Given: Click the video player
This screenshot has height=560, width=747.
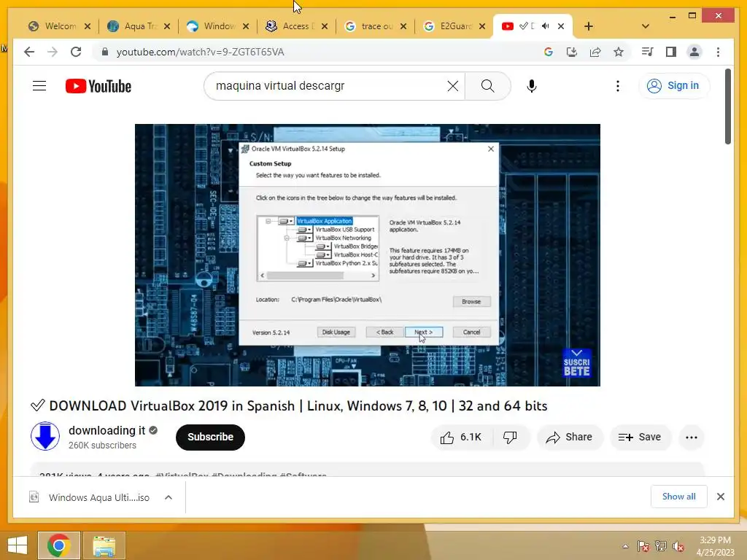Looking at the screenshot, I should 368,254.
